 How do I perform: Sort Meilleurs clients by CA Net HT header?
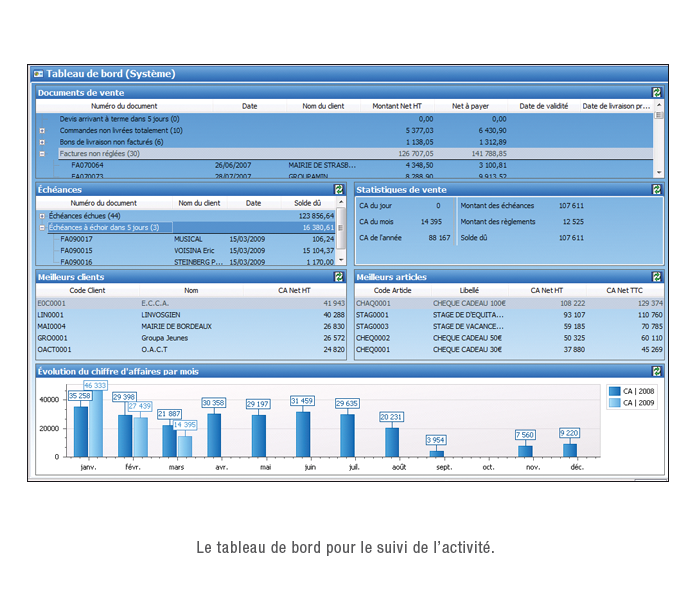(x=296, y=290)
